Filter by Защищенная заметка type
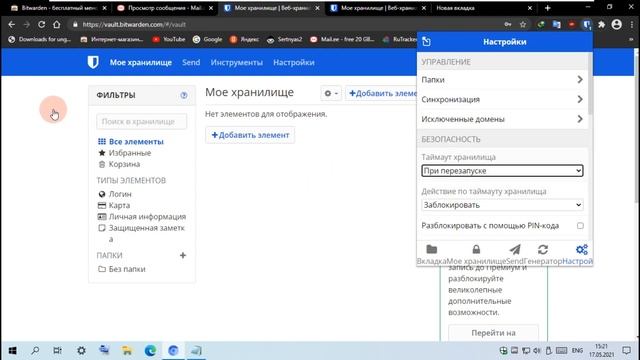 [142, 233]
